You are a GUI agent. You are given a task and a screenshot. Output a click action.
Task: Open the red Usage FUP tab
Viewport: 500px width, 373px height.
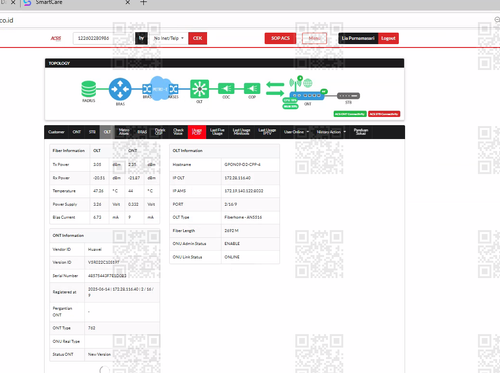click(197, 132)
